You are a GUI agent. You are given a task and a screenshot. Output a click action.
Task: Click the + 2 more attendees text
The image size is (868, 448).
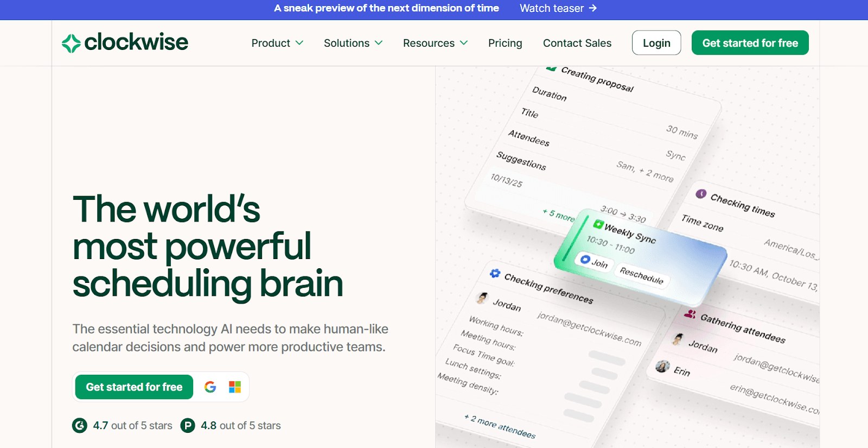coord(500,426)
